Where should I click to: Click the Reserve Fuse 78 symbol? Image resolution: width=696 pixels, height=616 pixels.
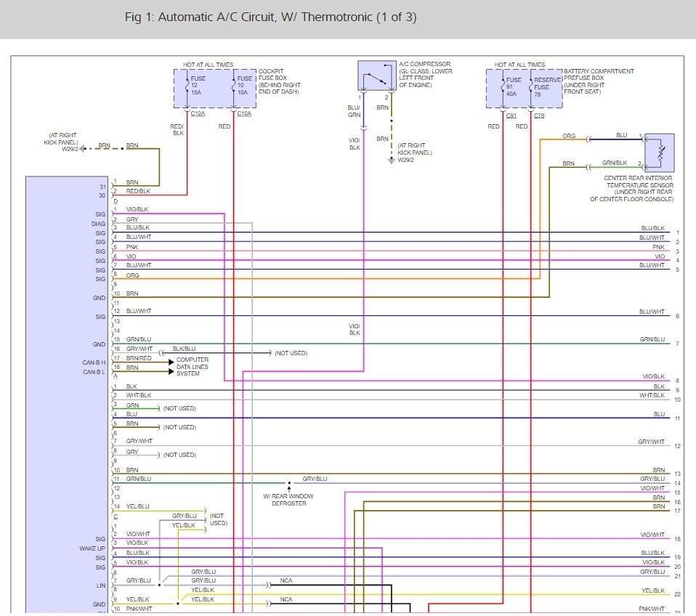pyautogui.click(x=531, y=86)
